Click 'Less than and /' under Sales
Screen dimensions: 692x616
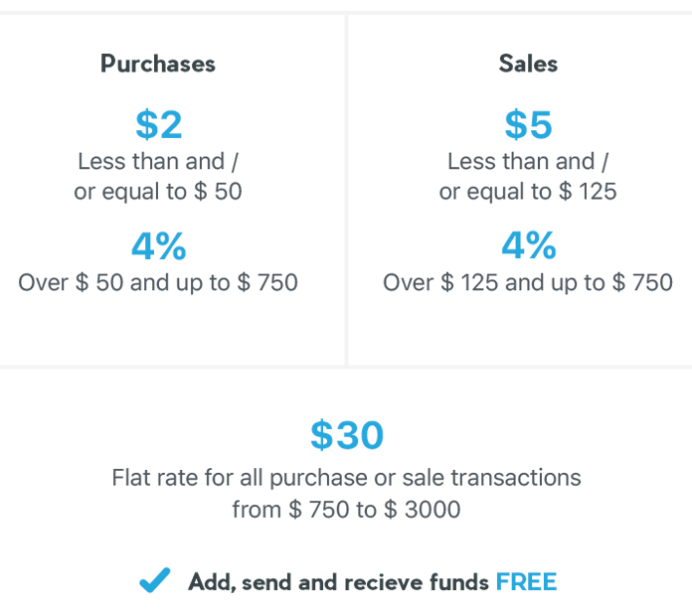[528, 161]
